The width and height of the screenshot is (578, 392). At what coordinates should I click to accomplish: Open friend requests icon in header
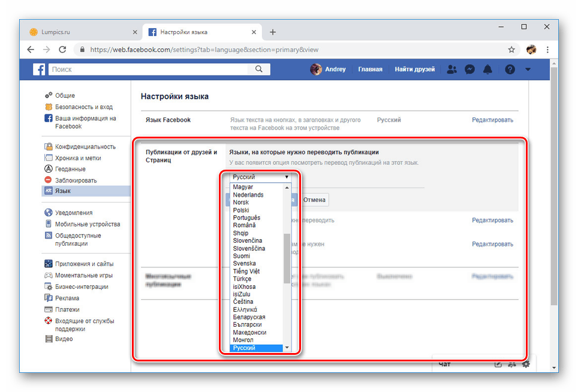click(x=451, y=70)
